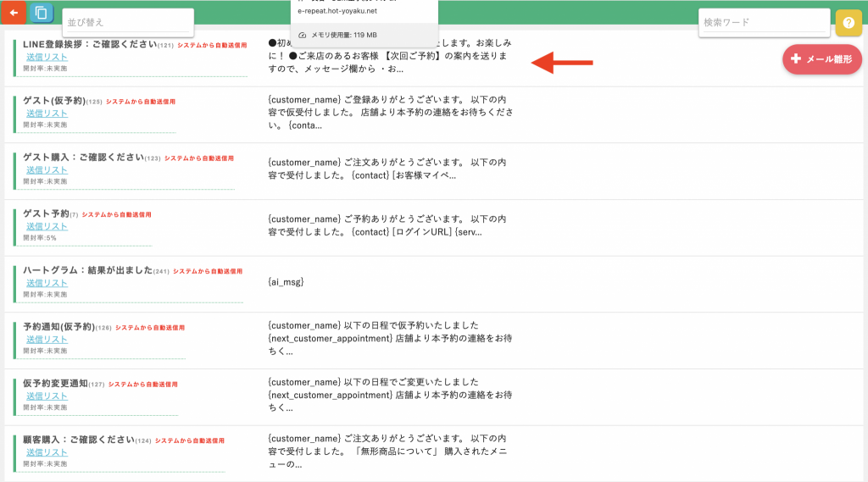The width and height of the screenshot is (868, 482).
Task: Select the ゲスト予約 template title
Action: coord(46,213)
